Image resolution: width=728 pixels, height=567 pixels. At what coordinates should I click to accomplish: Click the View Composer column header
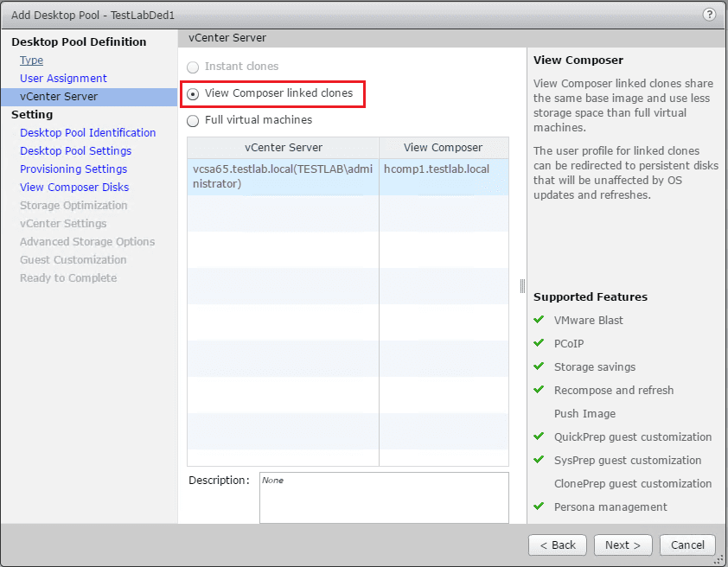[x=444, y=148]
